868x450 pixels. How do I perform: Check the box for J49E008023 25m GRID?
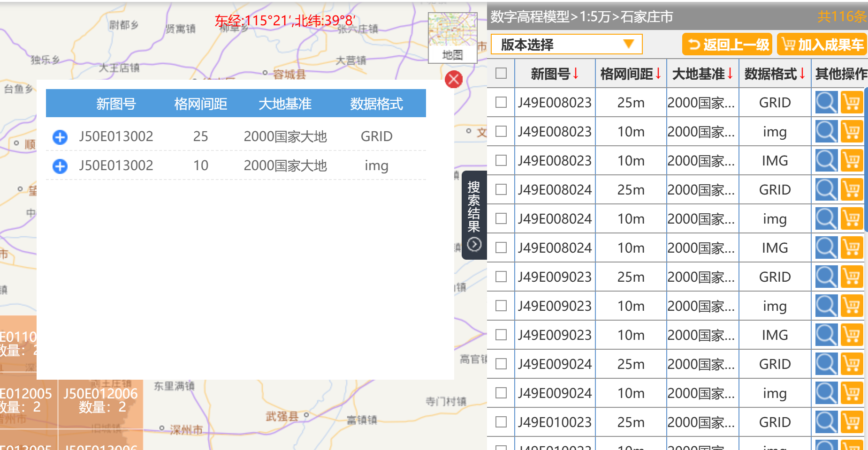point(501,102)
